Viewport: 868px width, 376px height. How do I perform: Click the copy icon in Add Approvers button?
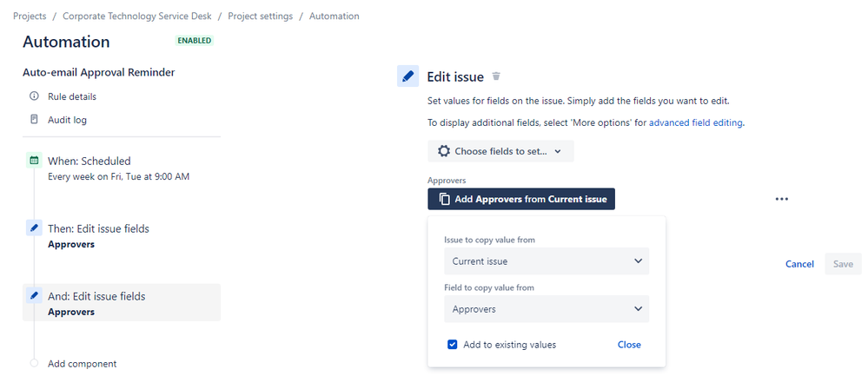click(x=444, y=199)
